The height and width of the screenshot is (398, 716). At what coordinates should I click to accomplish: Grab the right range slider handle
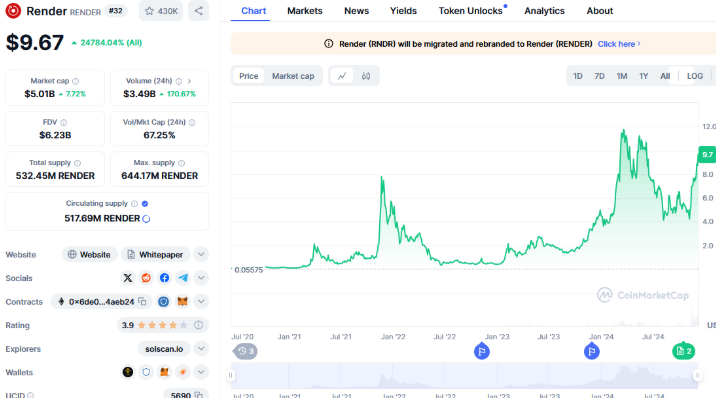tap(697, 375)
